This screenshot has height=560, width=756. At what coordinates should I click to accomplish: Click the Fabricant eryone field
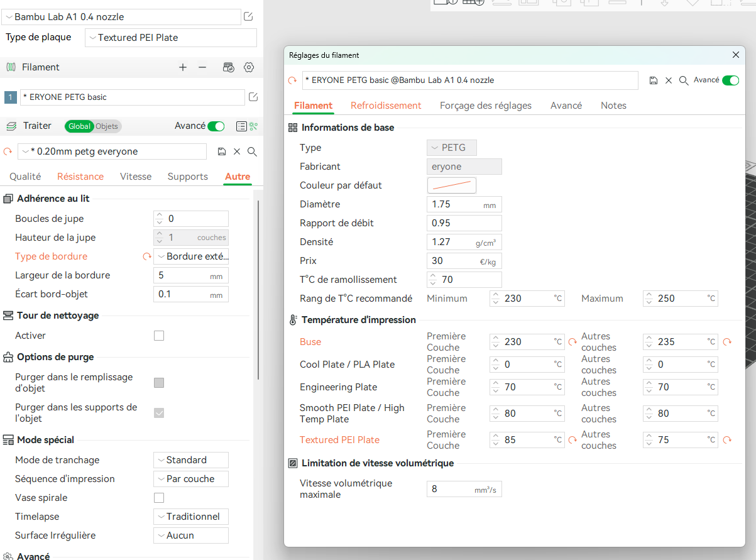pos(464,167)
